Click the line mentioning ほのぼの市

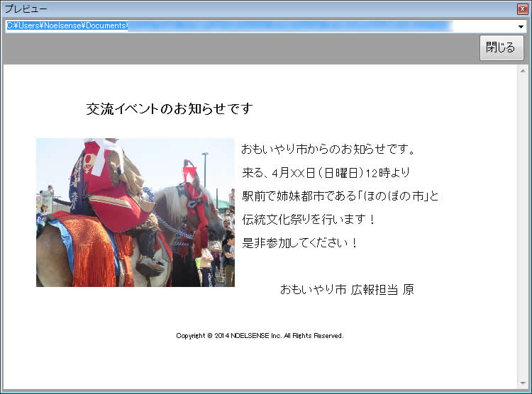pos(340,196)
